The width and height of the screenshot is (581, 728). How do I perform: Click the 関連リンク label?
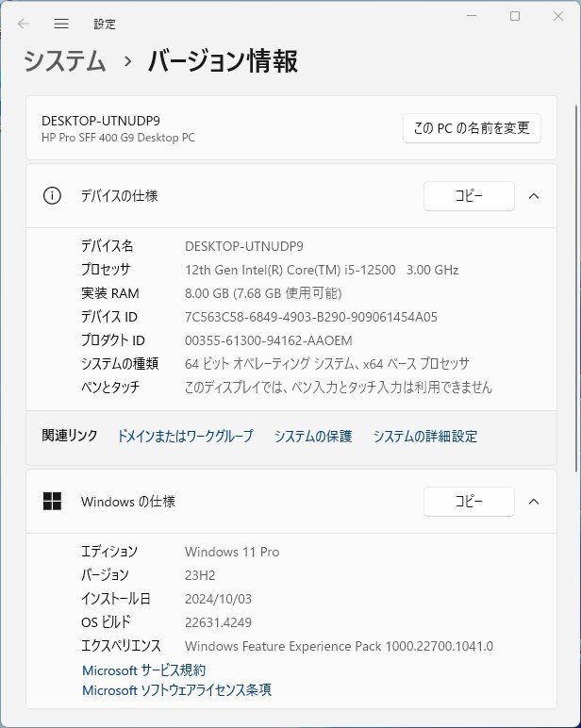coord(70,436)
